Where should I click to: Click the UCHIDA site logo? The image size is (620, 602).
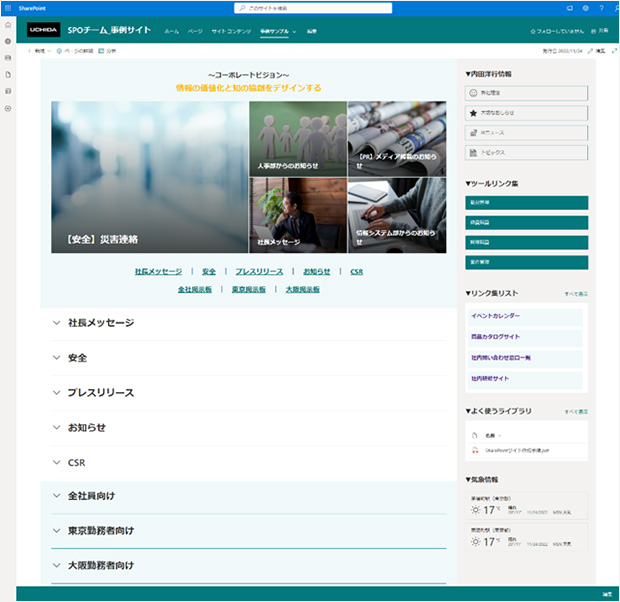(43, 30)
